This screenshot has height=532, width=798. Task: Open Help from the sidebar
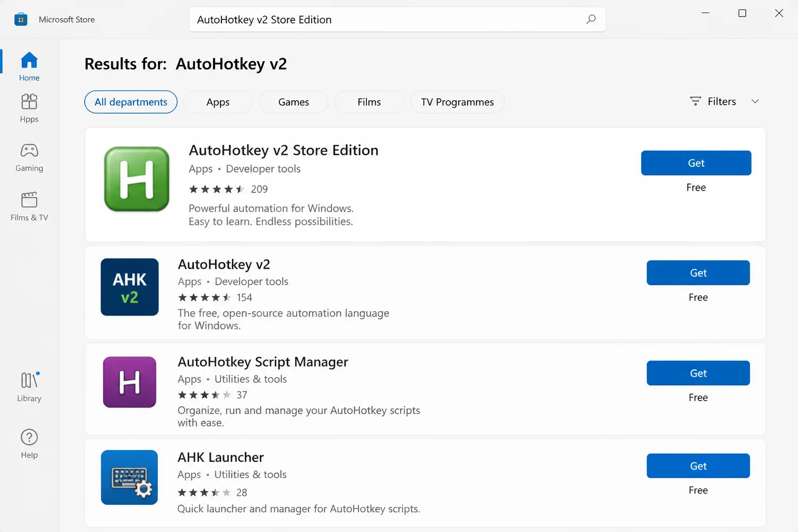click(x=29, y=444)
